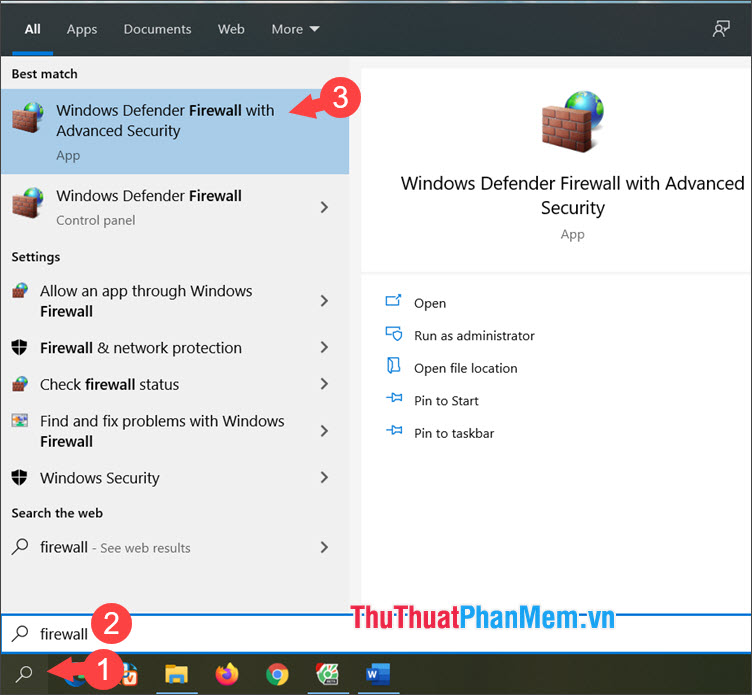Click the Pin to taskbar pin icon
Viewport: 752px width, 695px height.
coord(394,430)
